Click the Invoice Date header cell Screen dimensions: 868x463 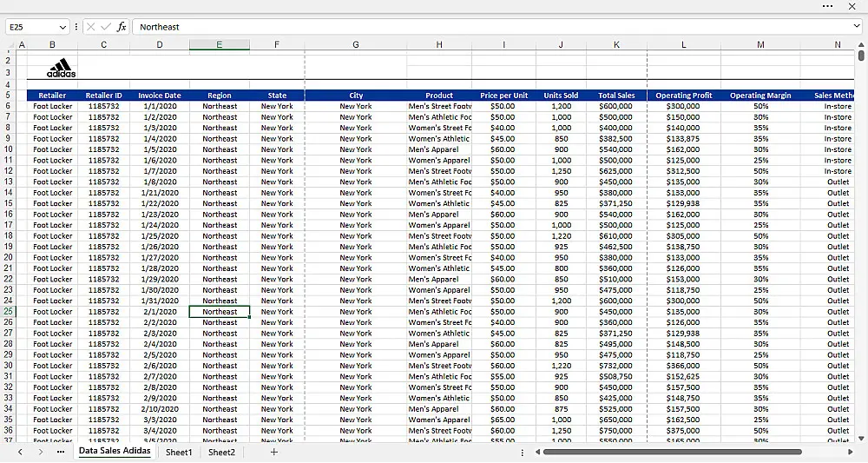click(x=160, y=96)
